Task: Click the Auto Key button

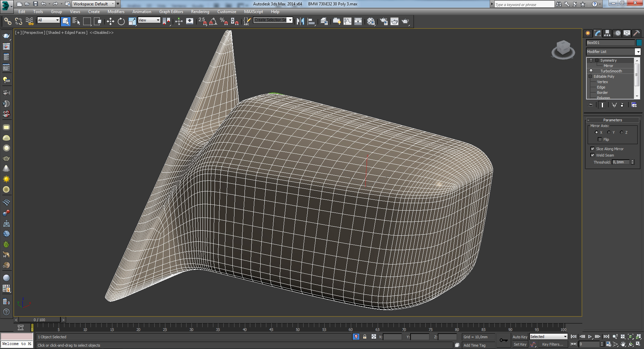Action: point(520,337)
